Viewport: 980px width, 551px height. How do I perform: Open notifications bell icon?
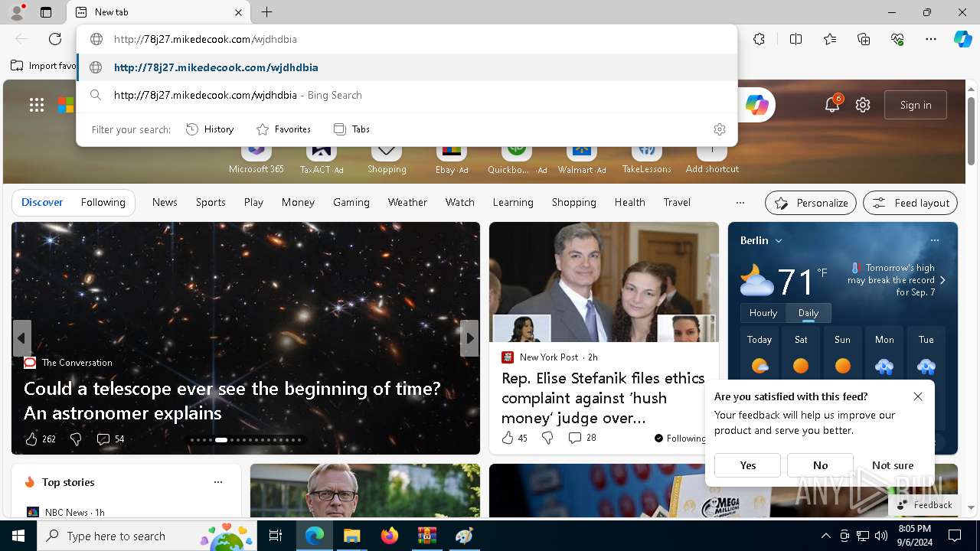click(x=832, y=105)
